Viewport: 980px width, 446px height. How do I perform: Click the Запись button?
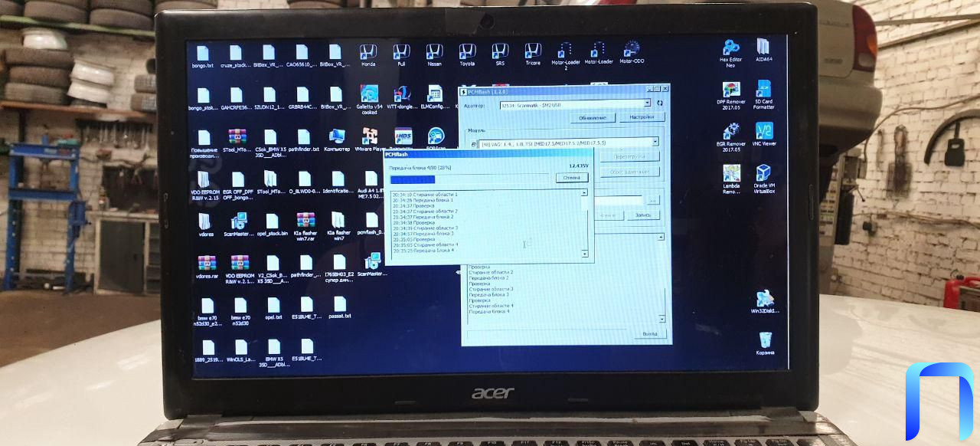coord(643,215)
